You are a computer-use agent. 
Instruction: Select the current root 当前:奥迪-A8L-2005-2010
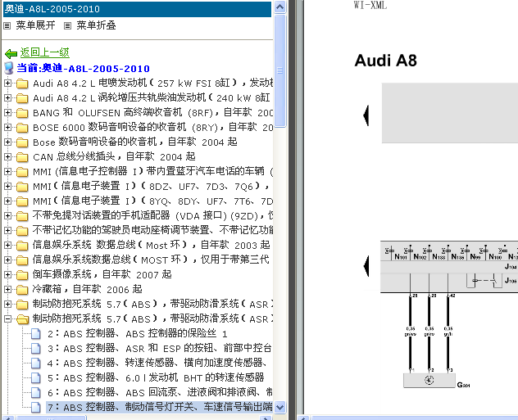pyautogui.click(x=83, y=68)
